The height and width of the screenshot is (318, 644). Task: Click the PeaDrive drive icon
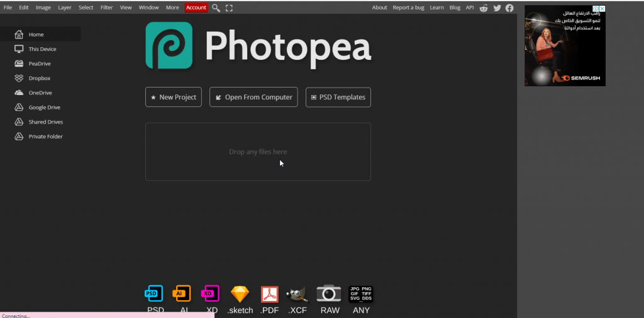click(x=19, y=64)
